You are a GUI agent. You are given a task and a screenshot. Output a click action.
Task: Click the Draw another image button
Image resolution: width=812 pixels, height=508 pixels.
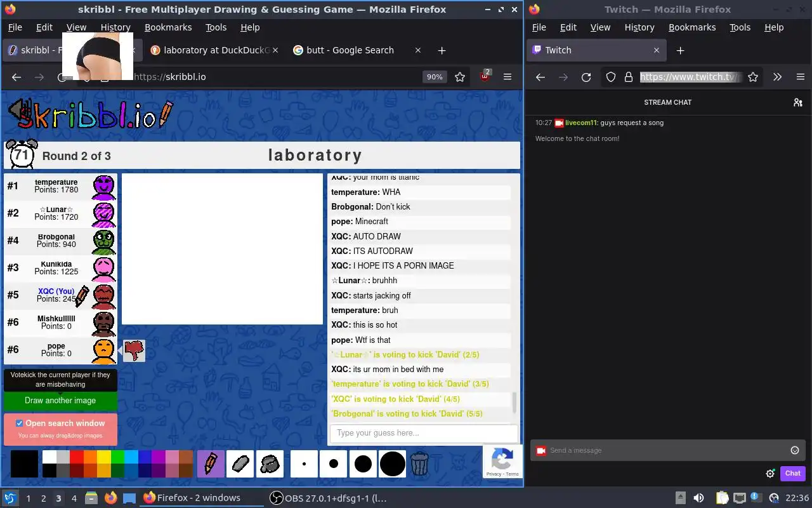60,401
